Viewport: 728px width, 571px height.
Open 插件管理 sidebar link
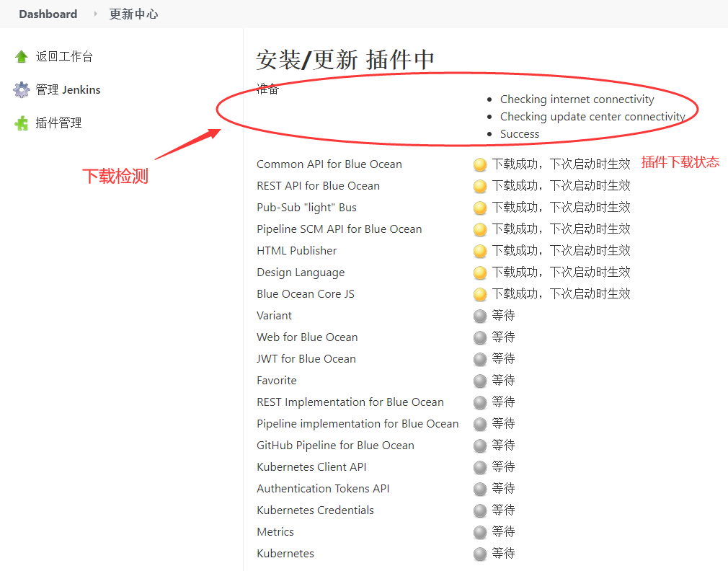(x=58, y=123)
